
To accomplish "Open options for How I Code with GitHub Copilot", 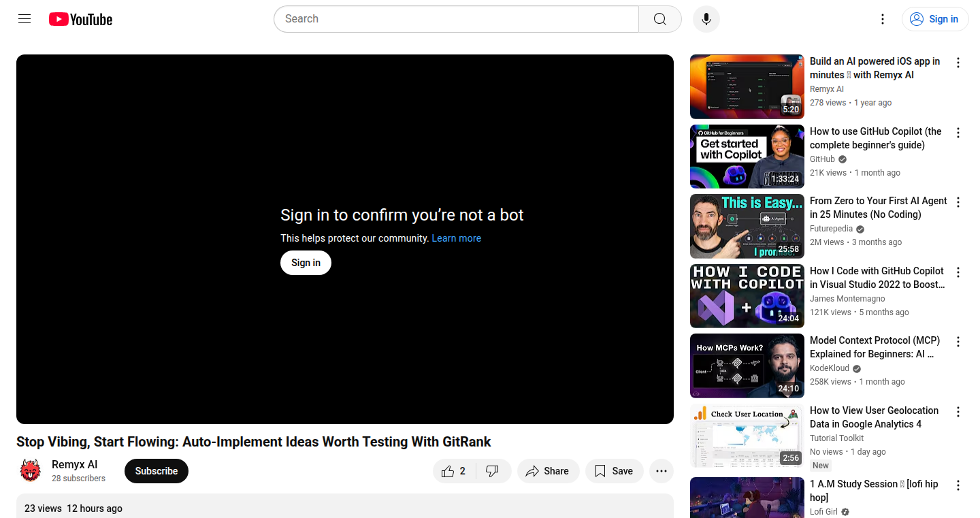I will coord(958,272).
